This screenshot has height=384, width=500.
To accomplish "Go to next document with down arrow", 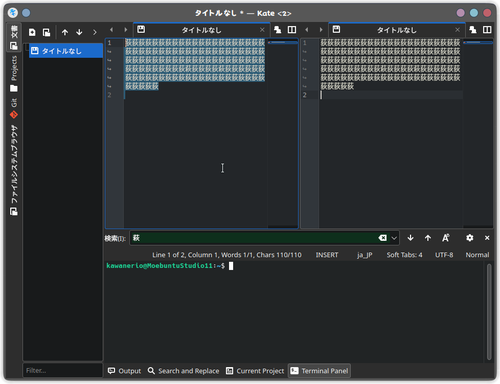I will (x=79, y=32).
